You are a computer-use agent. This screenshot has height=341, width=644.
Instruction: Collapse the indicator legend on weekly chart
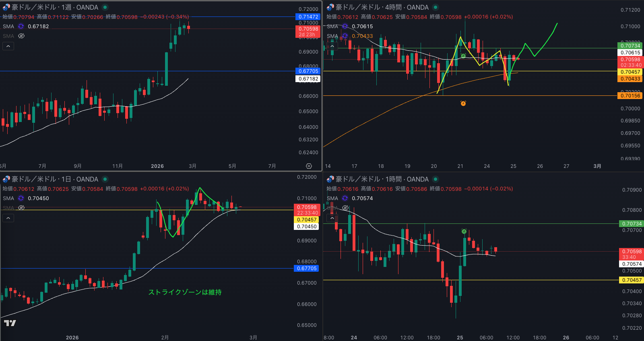click(x=8, y=46)
